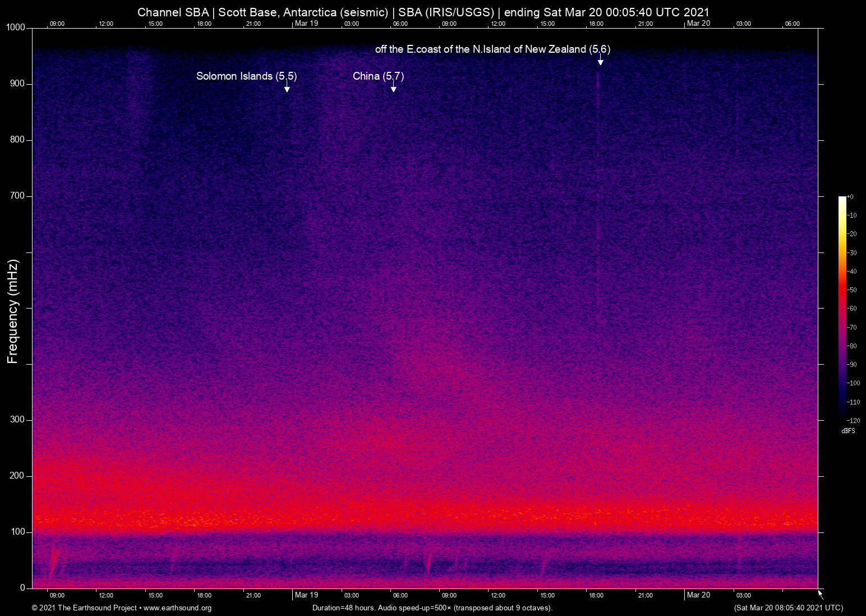Click the 700 frequency axis value
The image size is (866, 616).
tap(18, 196)
